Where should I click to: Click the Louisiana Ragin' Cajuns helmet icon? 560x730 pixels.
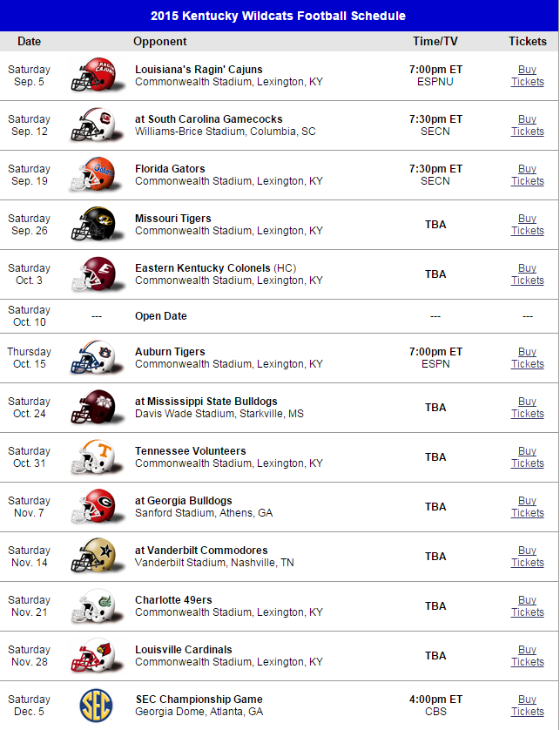93,76
